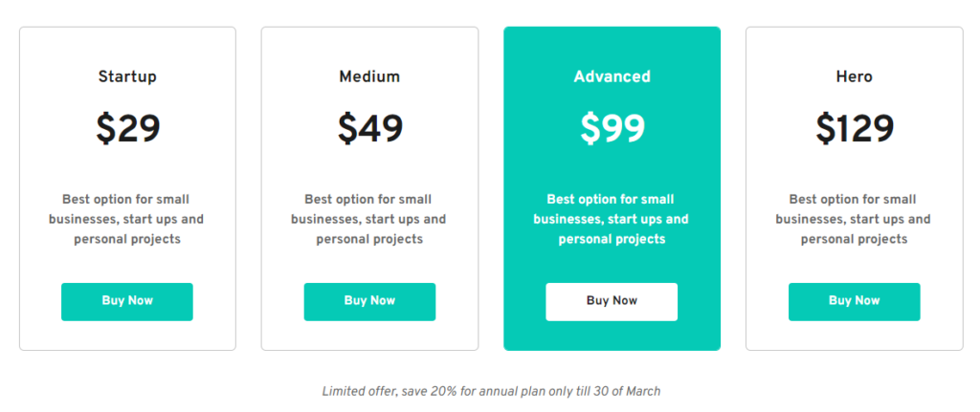
Task: Click the $49 price
Action: tap(370, 129)
